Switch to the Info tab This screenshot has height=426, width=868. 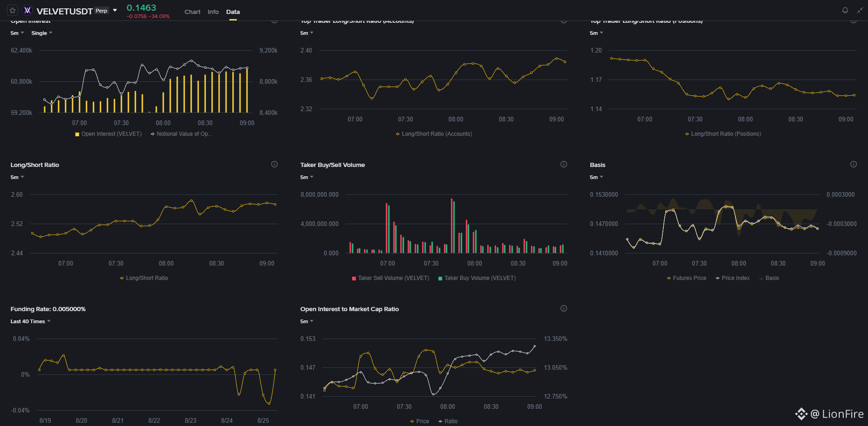pyautogui.click(x=213, y=12)
